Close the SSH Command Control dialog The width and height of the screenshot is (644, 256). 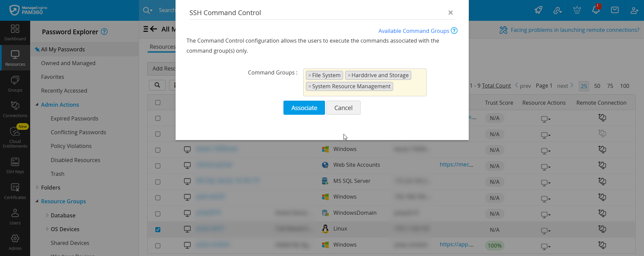450,12
